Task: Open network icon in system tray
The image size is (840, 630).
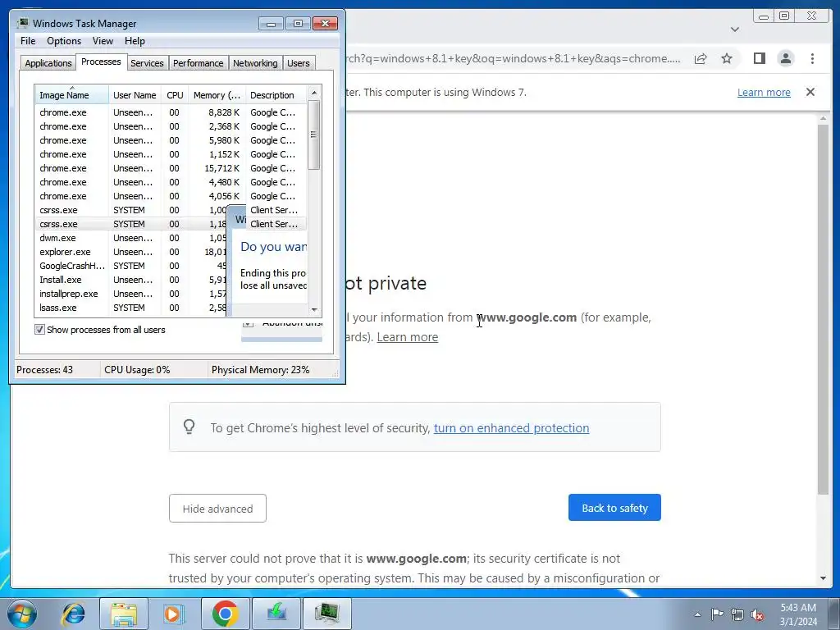Action: point(737,614)
